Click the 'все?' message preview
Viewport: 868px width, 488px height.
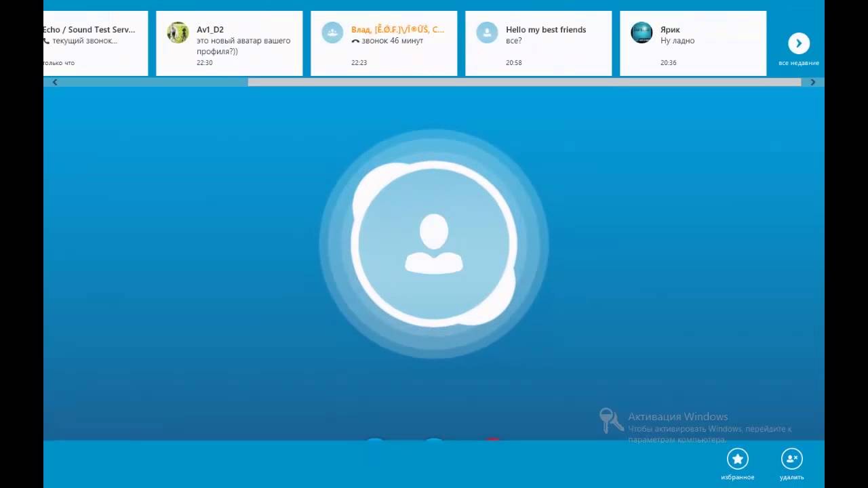[514, 41]
